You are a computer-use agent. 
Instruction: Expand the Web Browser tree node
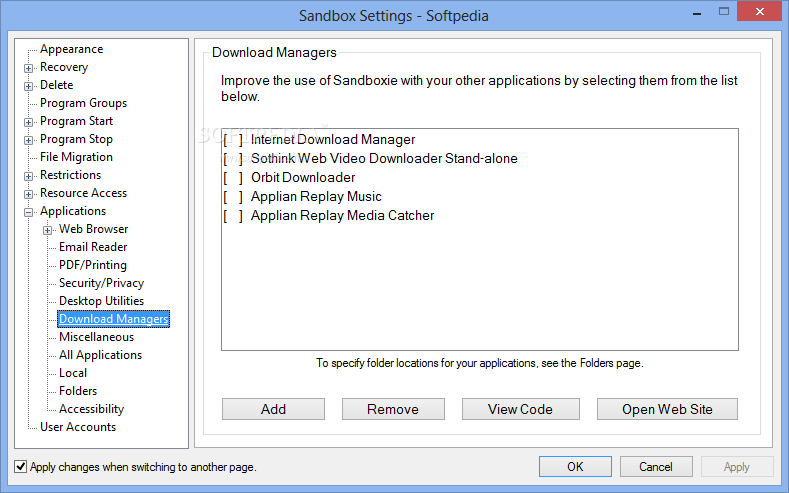click(47, 230)
